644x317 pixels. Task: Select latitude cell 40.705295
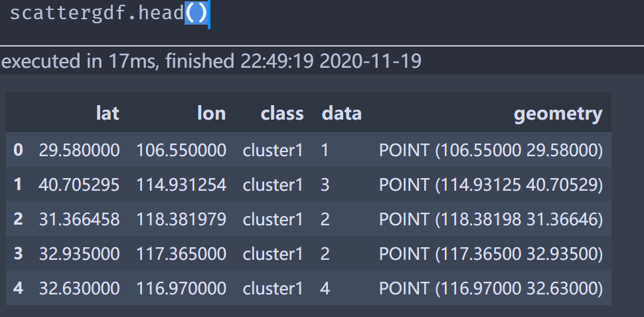79,185
